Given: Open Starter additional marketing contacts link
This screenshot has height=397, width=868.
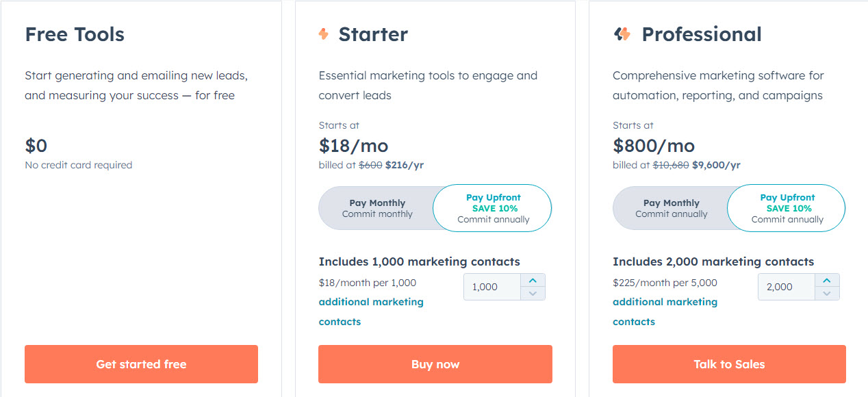Looking at the screenshot, I should [371, 311].
